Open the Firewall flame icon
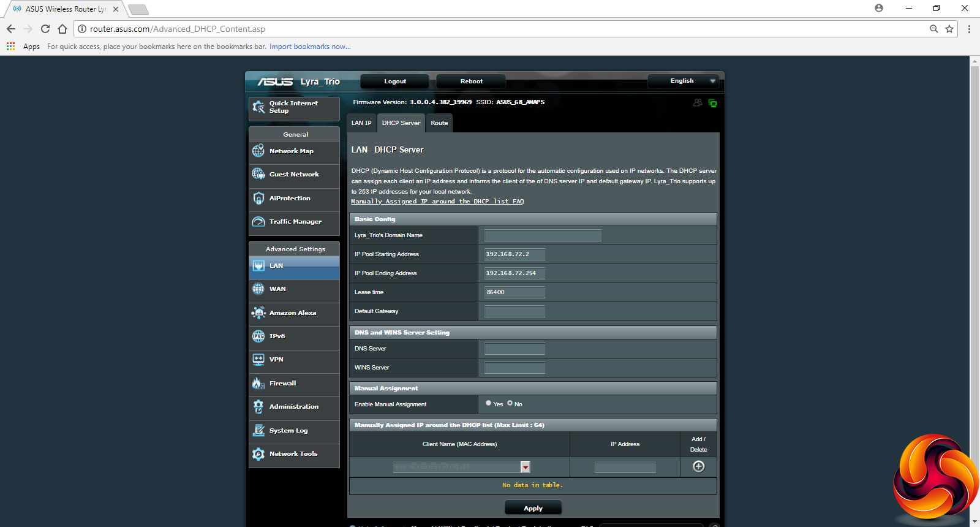980x527 pixels. pos(258,384)
